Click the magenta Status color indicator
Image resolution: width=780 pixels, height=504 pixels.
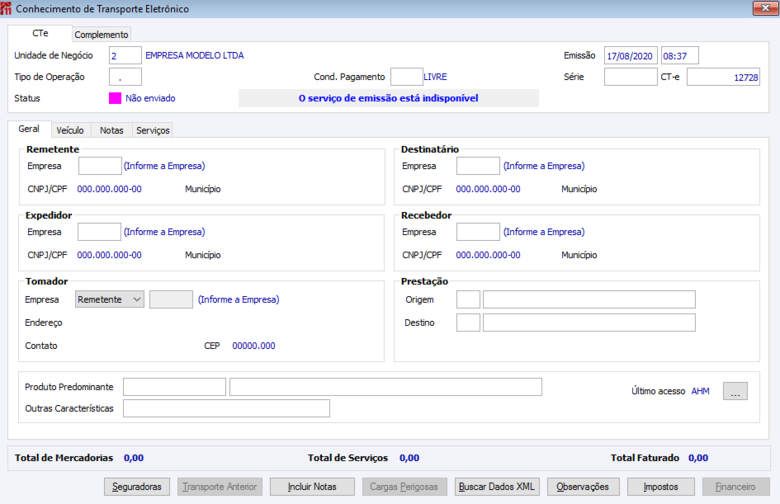[x=115, y=98]
